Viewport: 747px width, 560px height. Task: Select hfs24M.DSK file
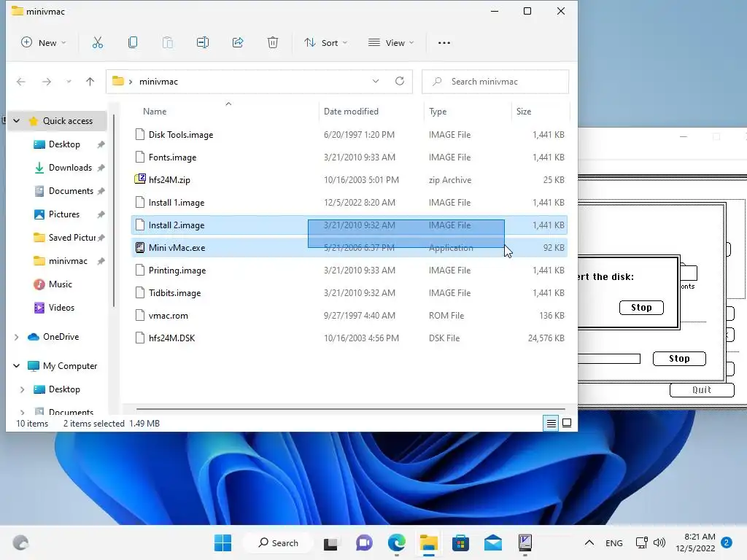349,338
